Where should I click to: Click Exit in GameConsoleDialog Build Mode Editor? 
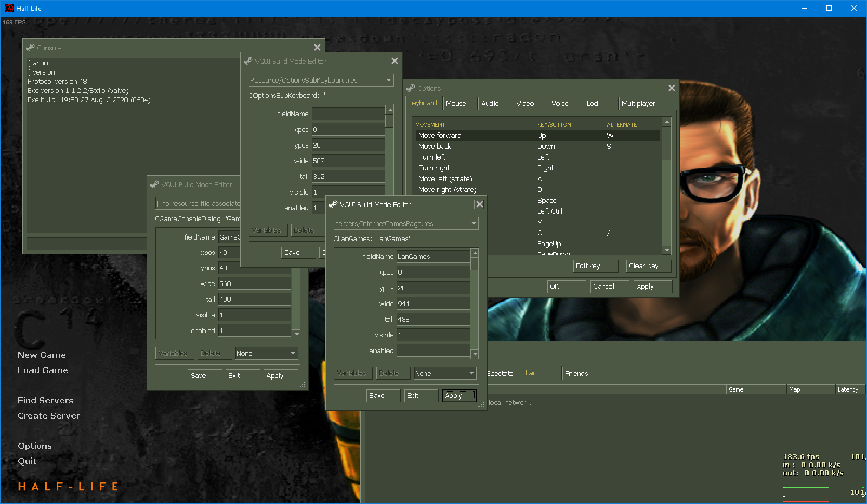click(243, 376)
